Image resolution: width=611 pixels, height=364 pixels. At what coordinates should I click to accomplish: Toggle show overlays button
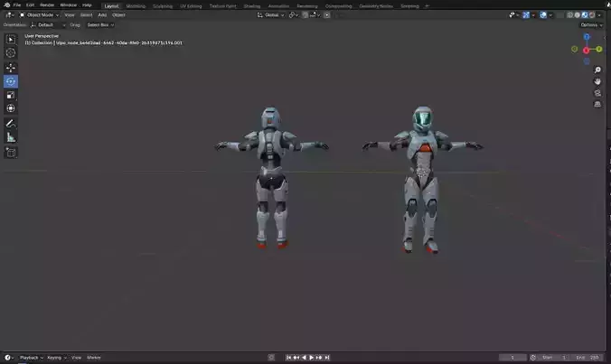pyautogui.click(x=543, y=15)
